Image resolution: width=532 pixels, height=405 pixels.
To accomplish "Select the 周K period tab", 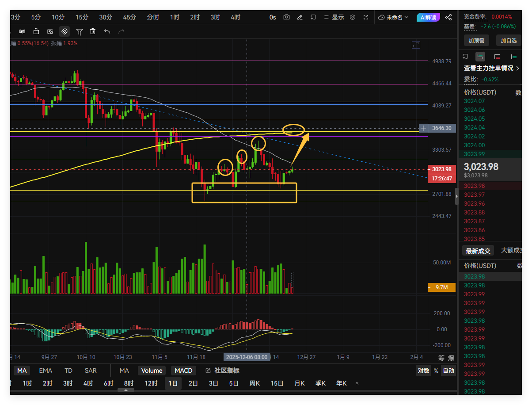I will pyautogui.click(x=255, y=383).
